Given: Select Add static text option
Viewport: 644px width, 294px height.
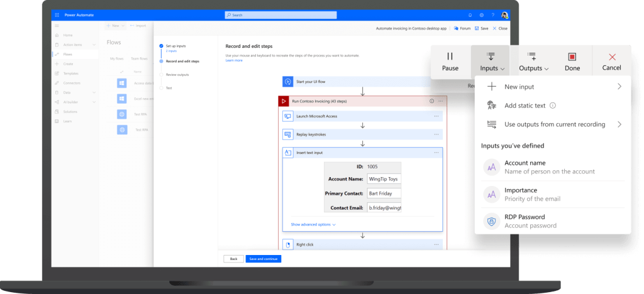Looking at the screenshot, I should 525,106.
